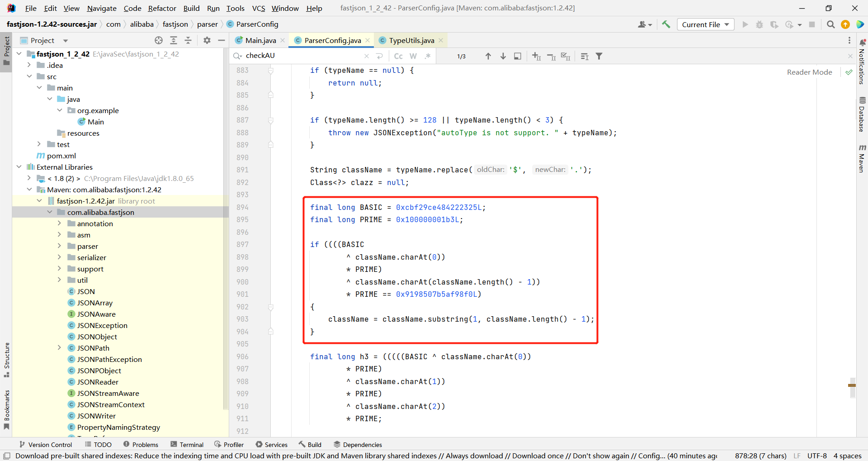Screen dimensions: 868x461
Task: Open the Terminal tool window
Action: coord(187,445)
